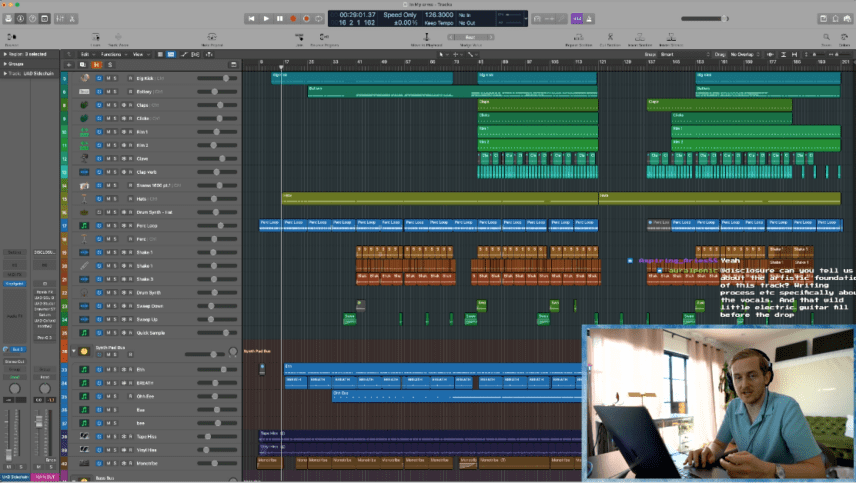Toggle Flex view button
The image size is (856, 483).
195,55
